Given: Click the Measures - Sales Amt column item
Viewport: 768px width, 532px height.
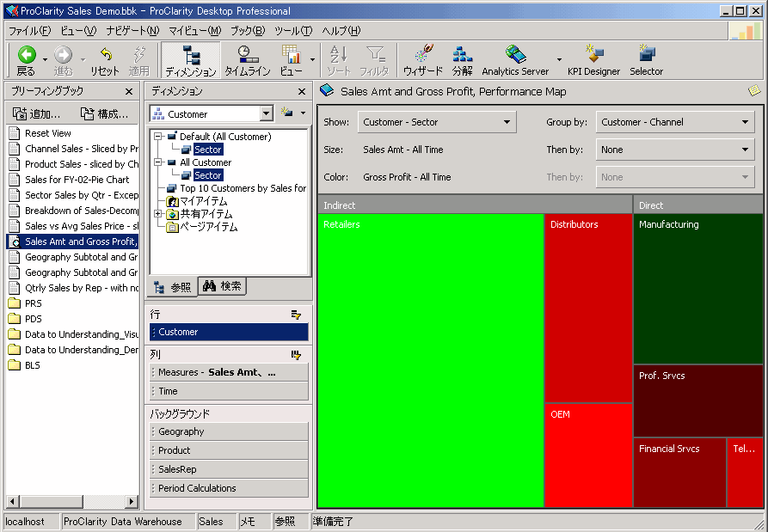Looking at the screenshot, I should (x=229, y=372).
